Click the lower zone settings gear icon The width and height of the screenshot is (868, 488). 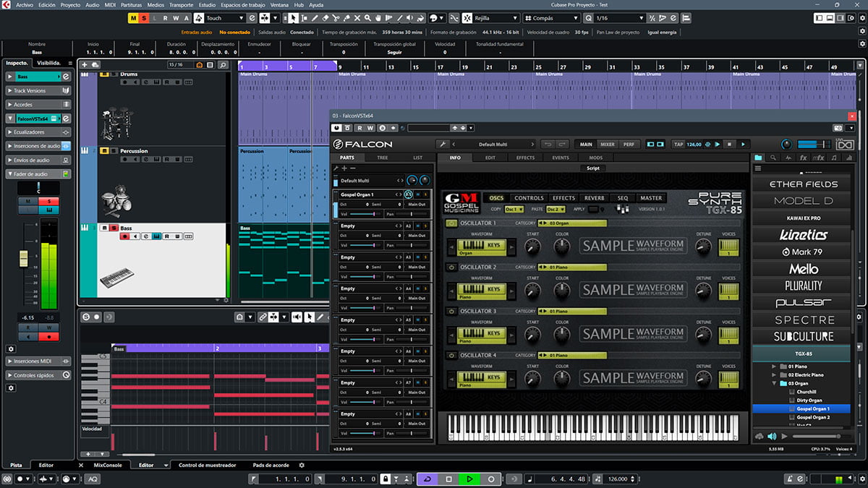[x=302, y=465]
